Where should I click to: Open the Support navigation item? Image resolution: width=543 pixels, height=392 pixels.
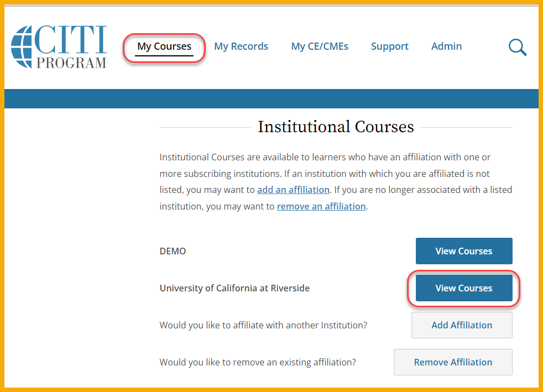390,46
